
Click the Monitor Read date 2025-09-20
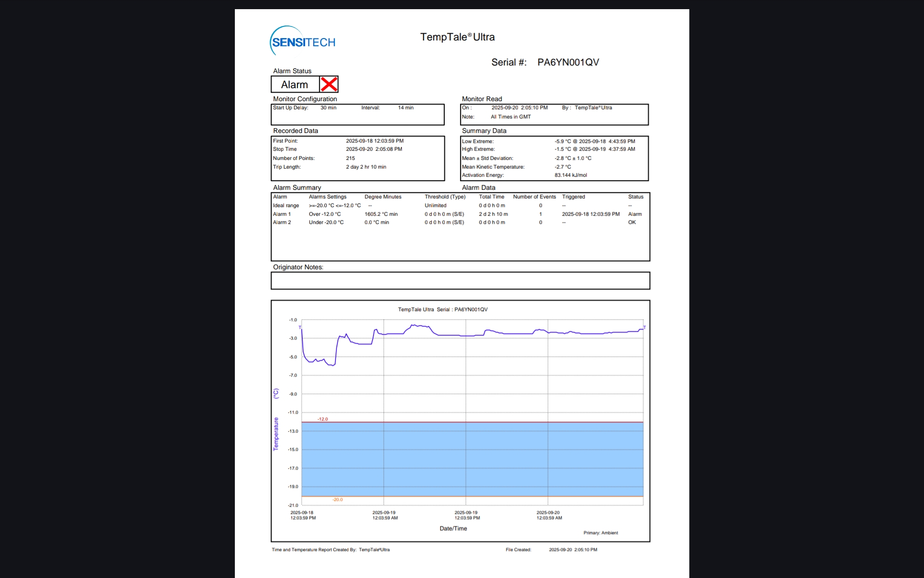click(x=504, y=108)
